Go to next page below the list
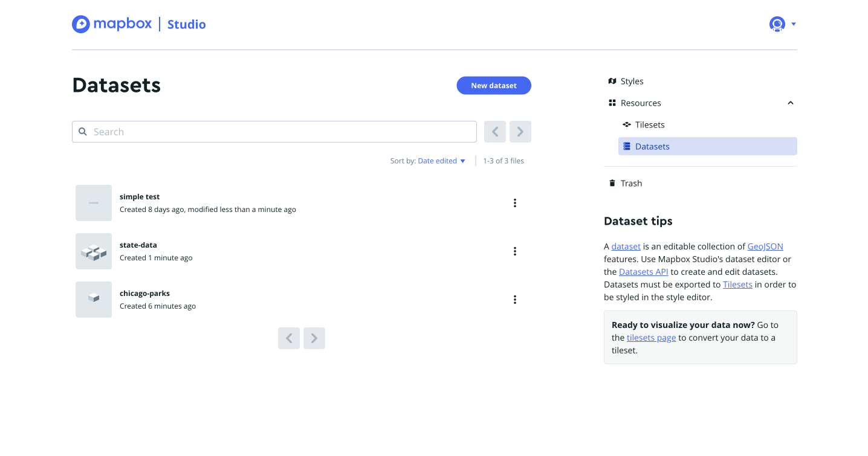This screenshot has height=456, width=868. click(314, 338)
